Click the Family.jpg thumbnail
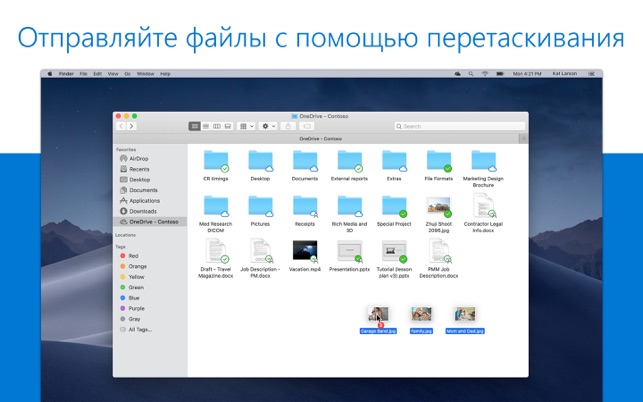643x402 pixels. click(422, 315)
